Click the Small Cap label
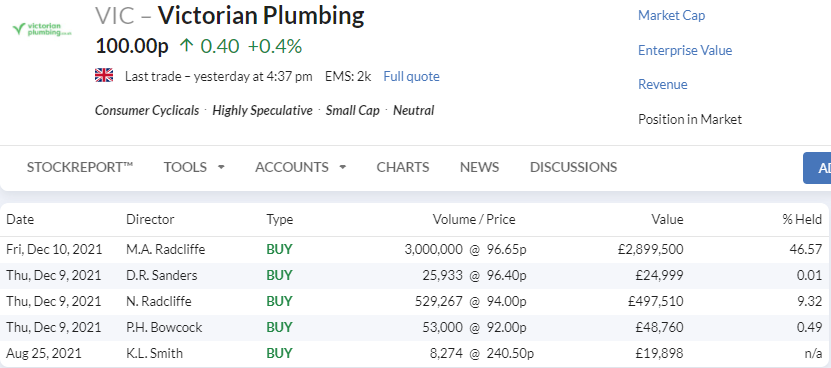The height and width of the screenshot is (368, 831). click(352, 110)
